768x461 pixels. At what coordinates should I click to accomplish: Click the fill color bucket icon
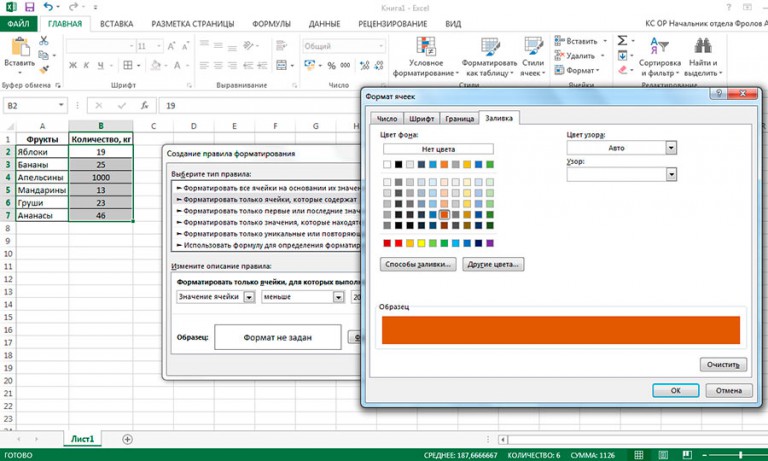(x=156, y=65)
